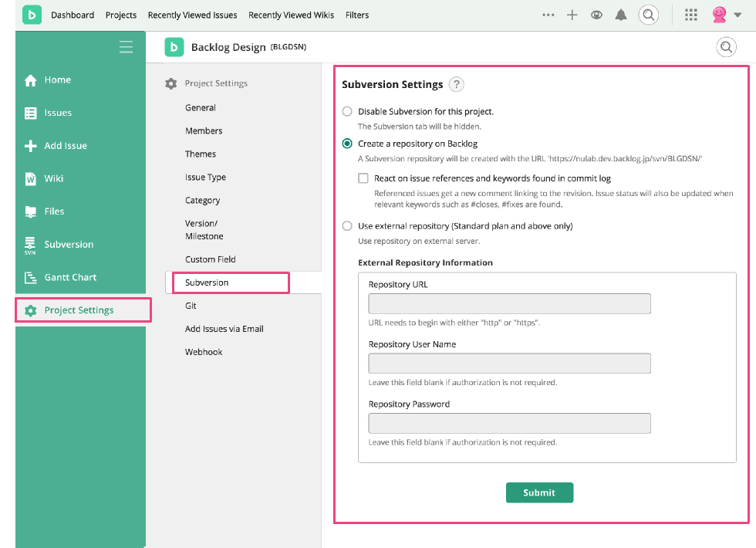Select Themes settings tab

(200, 154)
